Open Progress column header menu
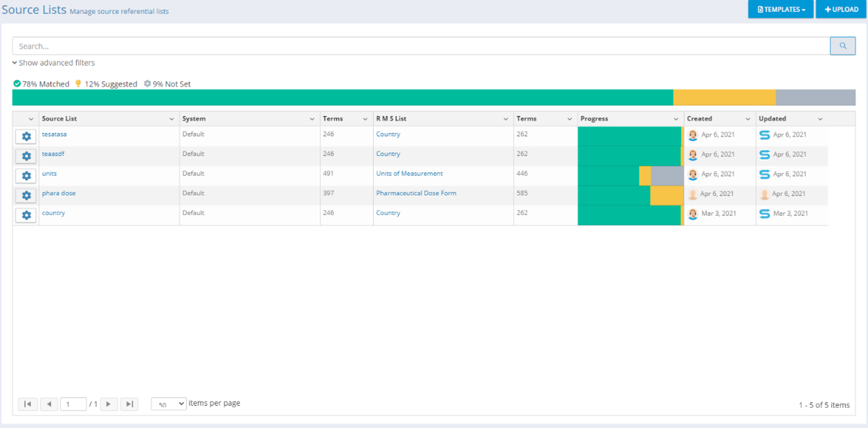This screenshot has width=868, height=428. [x=676, y=119]
